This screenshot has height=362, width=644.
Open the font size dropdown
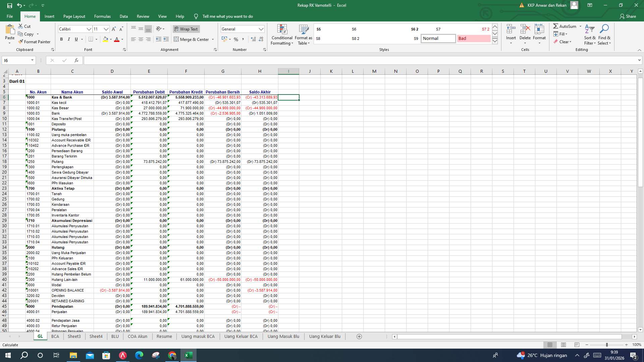click(x=106, y=29)
